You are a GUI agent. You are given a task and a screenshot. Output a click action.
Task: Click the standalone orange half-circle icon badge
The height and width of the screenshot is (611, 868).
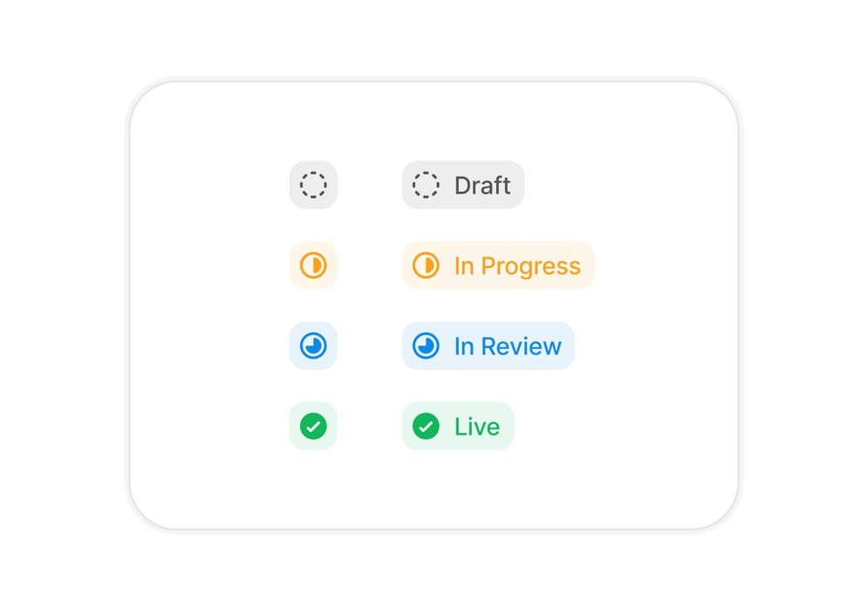pos(313,265)
